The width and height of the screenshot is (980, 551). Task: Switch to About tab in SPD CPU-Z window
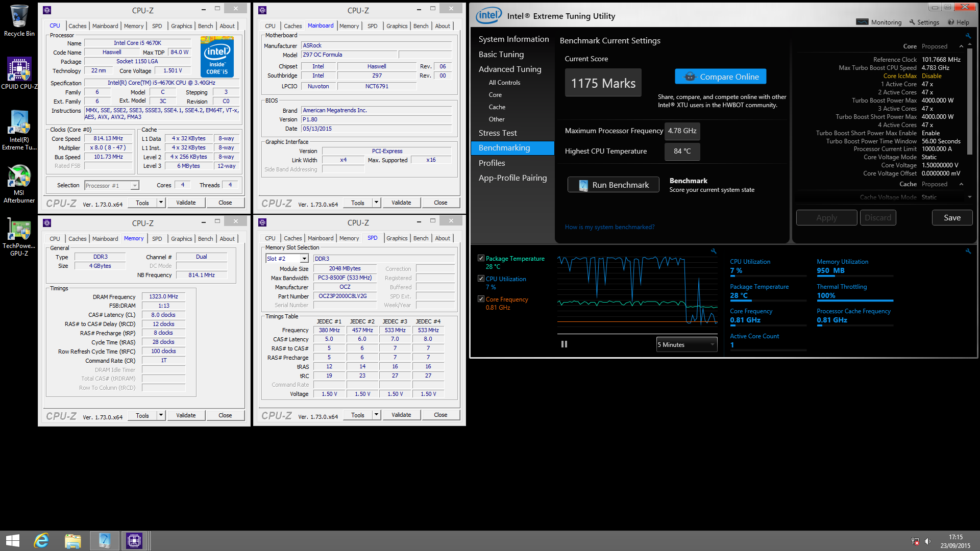[443, 238]
